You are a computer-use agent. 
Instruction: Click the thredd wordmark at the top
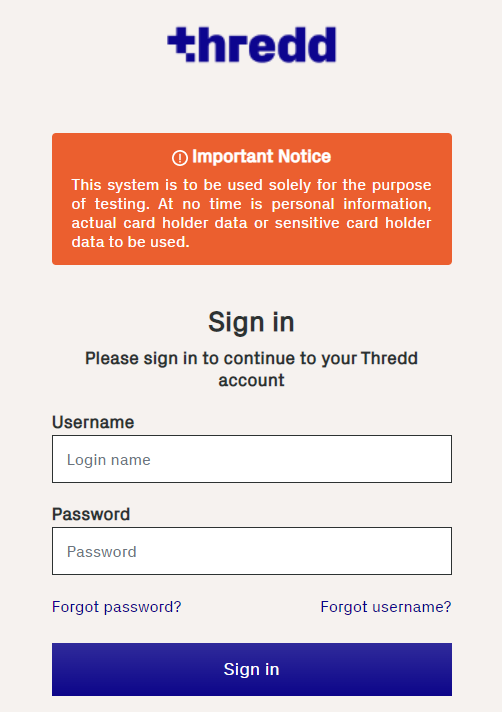[252, 44]
